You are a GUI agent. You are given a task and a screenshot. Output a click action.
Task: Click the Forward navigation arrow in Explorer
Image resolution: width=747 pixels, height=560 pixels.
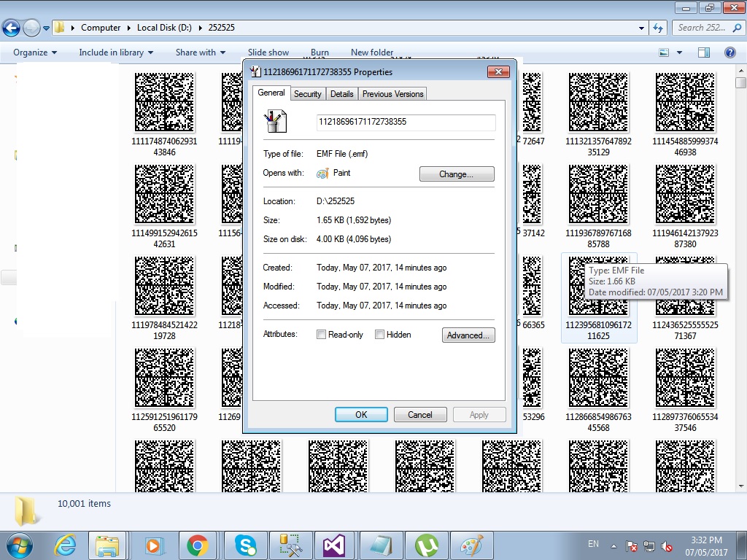(x=31, y=28)
